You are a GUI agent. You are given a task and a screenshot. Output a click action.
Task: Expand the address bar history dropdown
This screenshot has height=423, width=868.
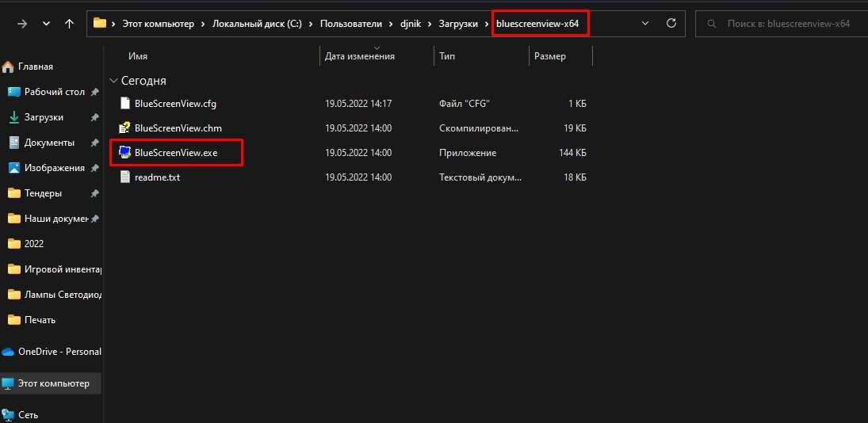pos(645,23)
